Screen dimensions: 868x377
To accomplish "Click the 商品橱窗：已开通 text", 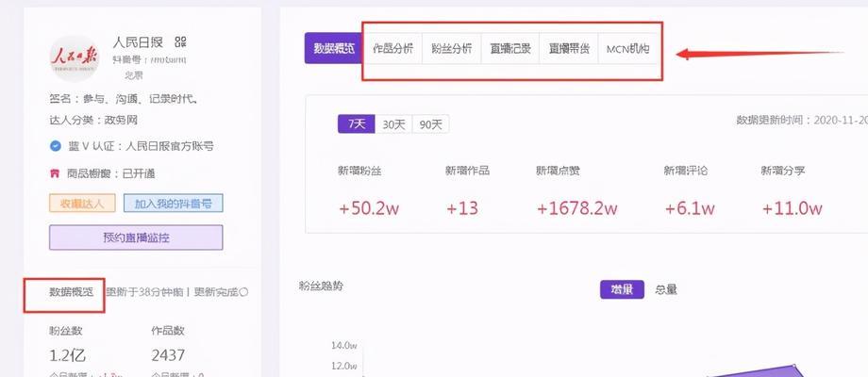I will [110, 173].
